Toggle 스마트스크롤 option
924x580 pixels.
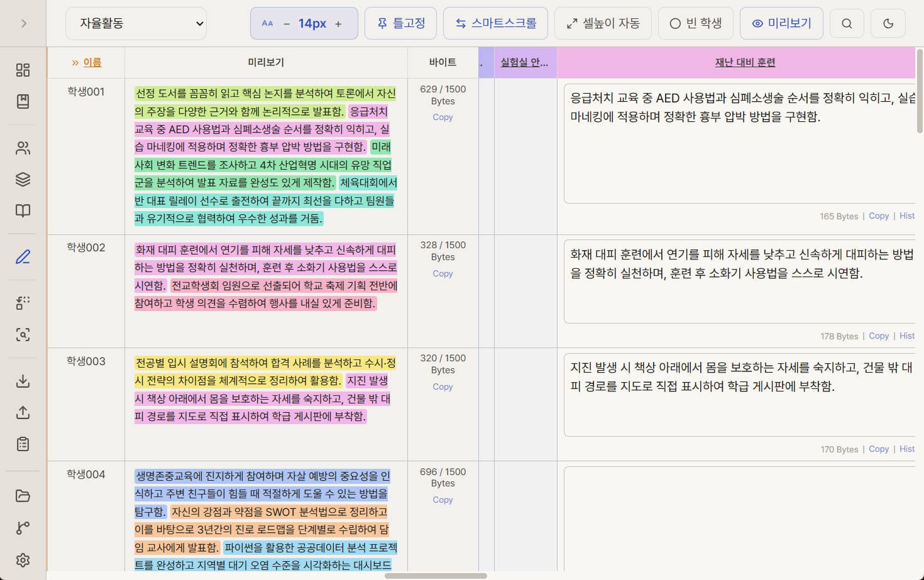(x=495, y=23)
